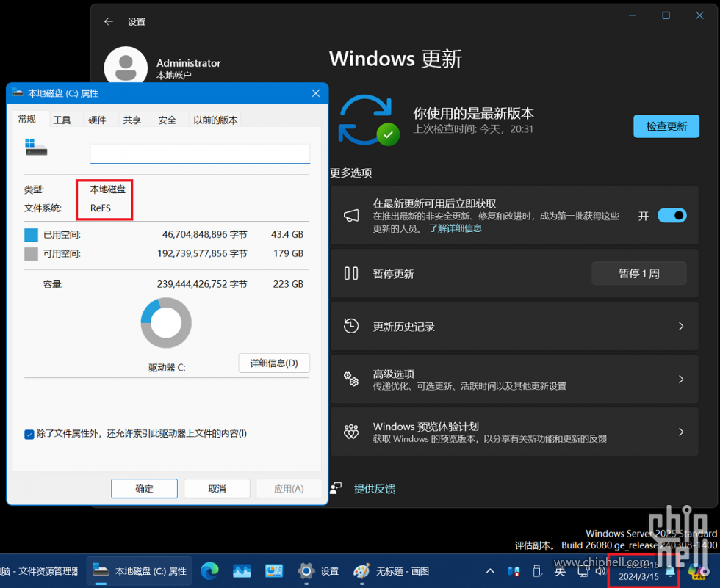Open 高级选项 via its chevron
The width and height of the screenshot is (720, 588).
click(682, 379)
